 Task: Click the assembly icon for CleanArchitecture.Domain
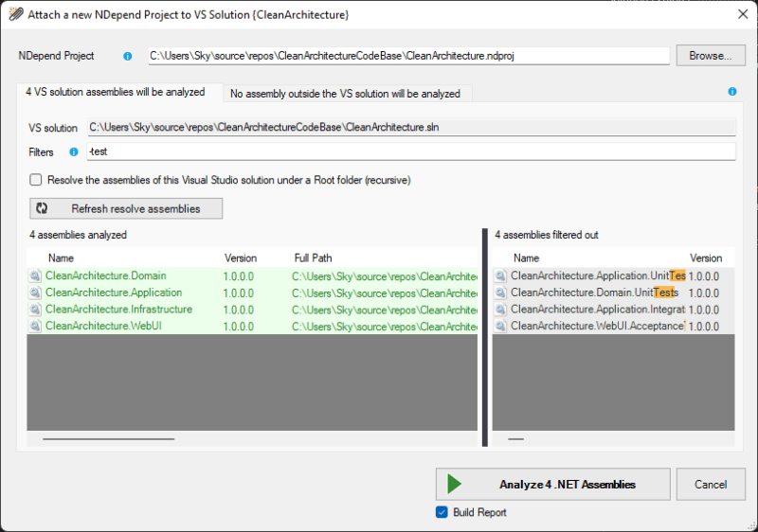tap(35, 276)
